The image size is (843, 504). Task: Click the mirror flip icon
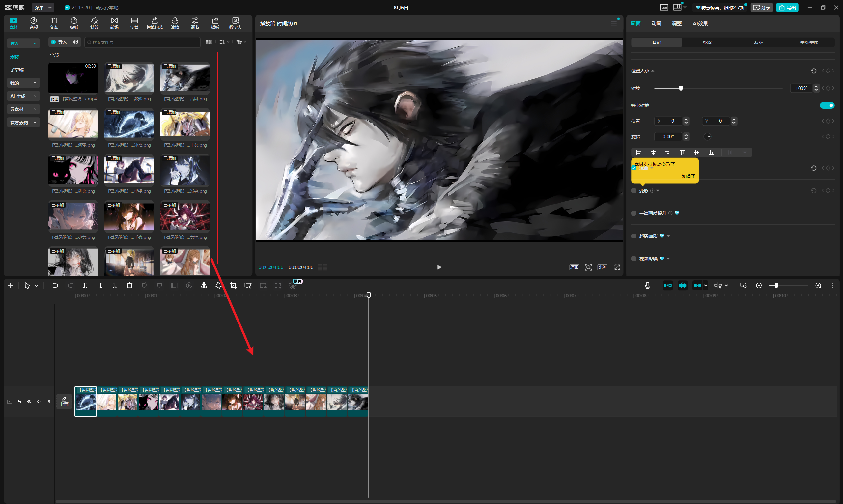(x=204, y=286)
